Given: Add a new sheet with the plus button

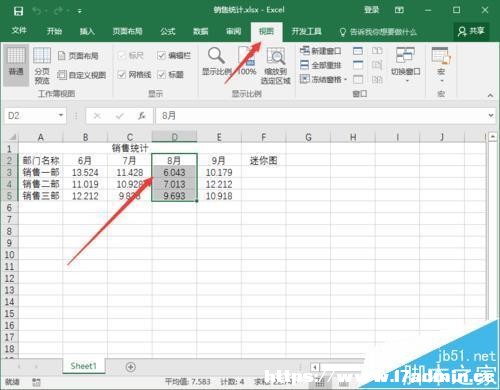Looking at the screenshot, I should click(131, 367).
